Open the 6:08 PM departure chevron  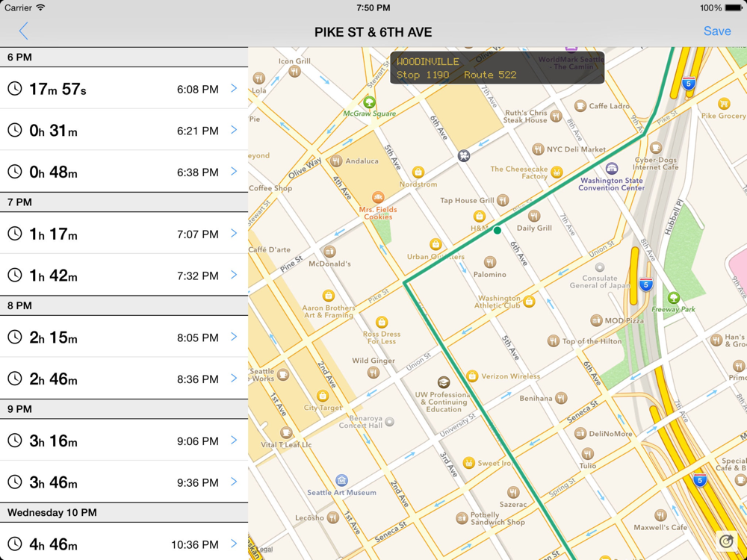[233, 88]
